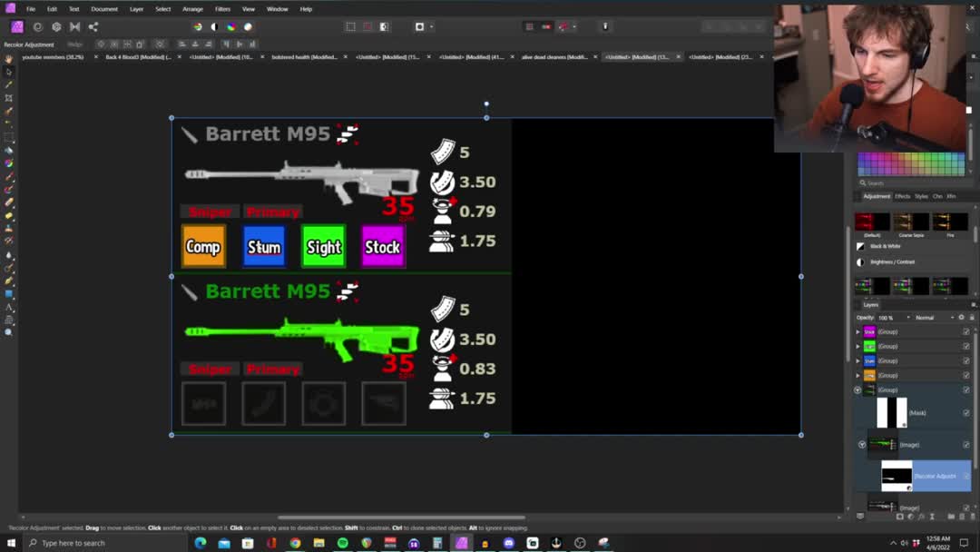
Task: Apply the Fire recolor preset
Action: [x=950, y=224]
